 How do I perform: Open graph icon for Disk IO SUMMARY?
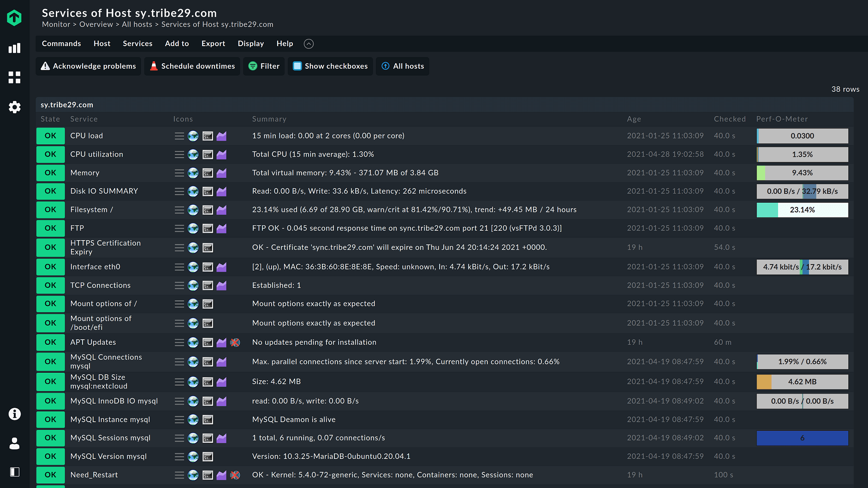tap(222, 191)
